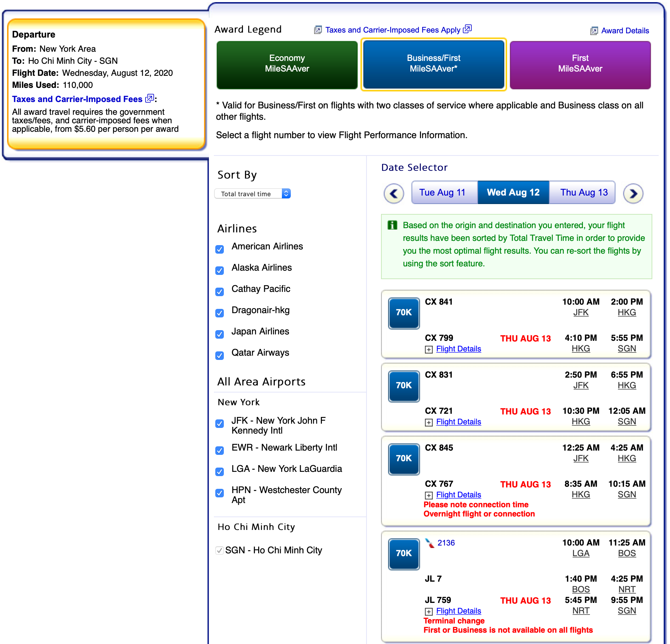Click LGA airport code for flight 2136
Viewport: 670px width, 644px height.
(581, 554)
